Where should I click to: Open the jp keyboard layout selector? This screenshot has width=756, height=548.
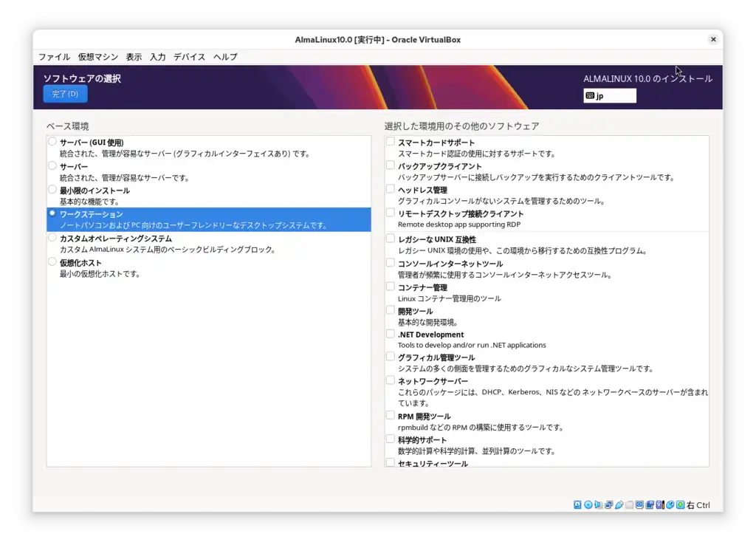click(609, 95)
